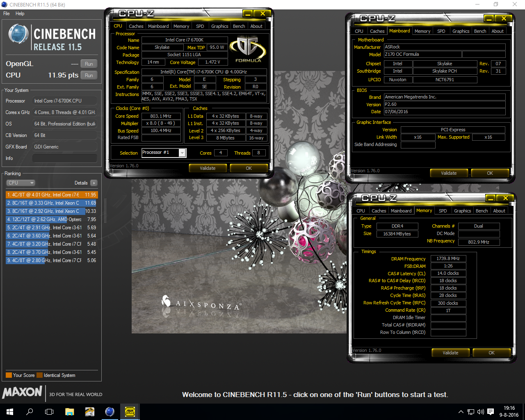
Task: Click the volume speaker tray icon
Action: click(481, 412)
